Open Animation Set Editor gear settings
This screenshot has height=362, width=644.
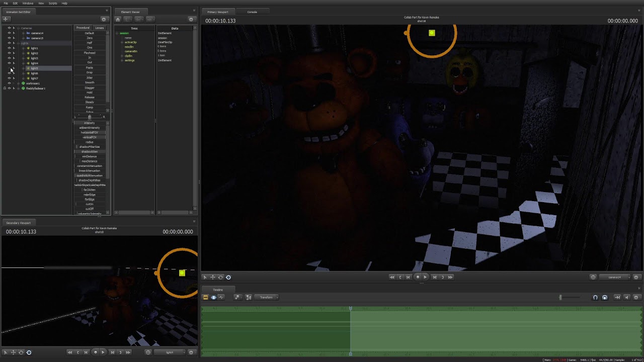click(x=104, y=19)
